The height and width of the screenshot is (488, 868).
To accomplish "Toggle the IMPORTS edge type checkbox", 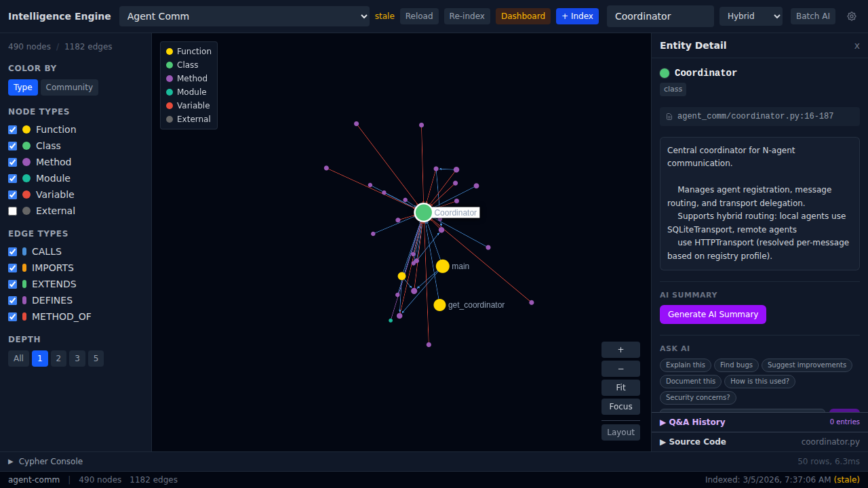I will pos(12,268).
